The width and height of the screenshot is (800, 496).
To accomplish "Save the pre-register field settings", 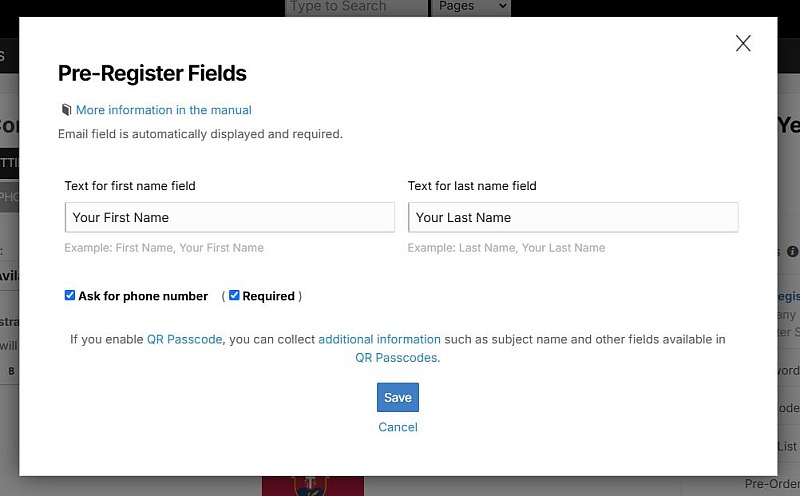I will pos(398,398).
